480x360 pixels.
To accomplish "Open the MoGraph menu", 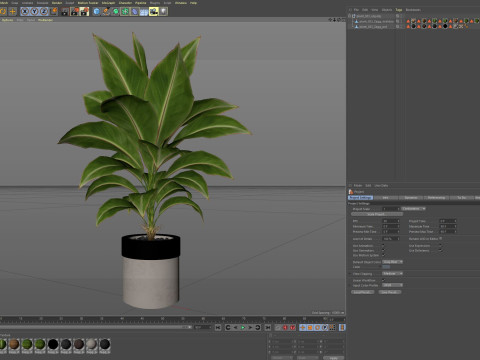I will (108, 3).
